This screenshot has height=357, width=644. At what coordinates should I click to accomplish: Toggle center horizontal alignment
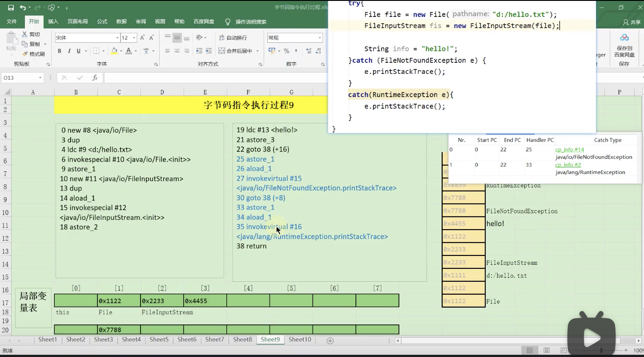click(x=177, y=51)
